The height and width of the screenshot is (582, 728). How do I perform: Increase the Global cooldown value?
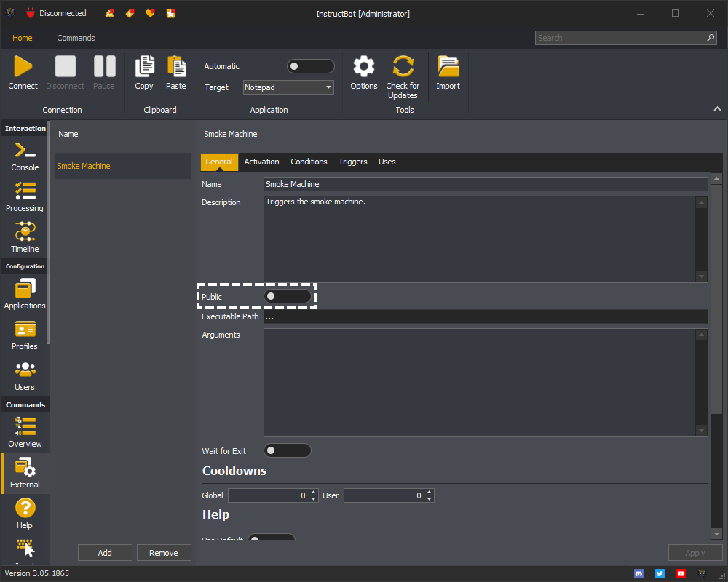click(314, 492)
